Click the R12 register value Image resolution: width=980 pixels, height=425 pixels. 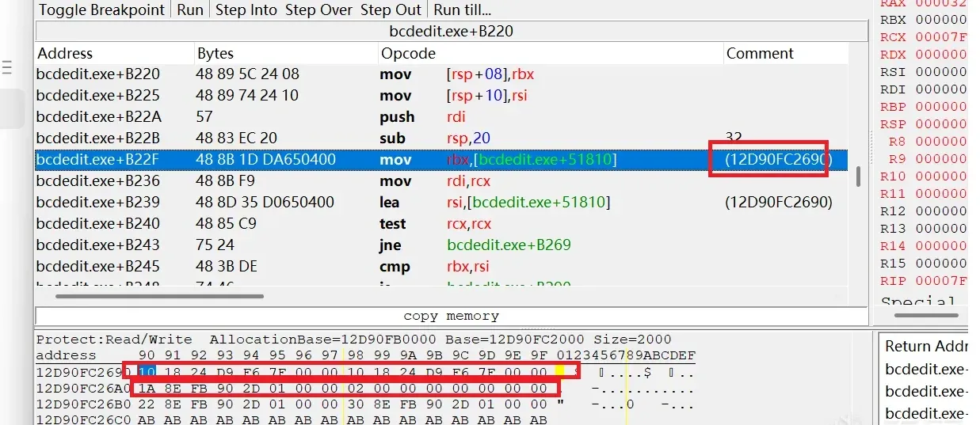[x=940, y=211]
